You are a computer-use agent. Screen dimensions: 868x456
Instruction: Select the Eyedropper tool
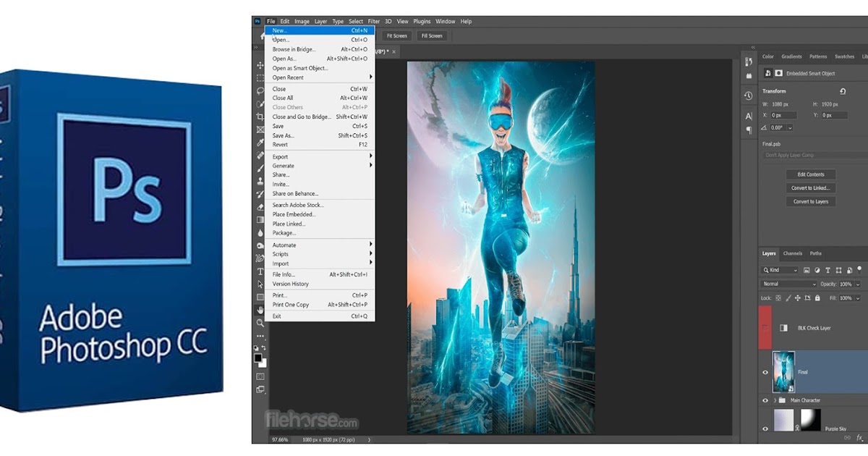click(x=260, y=143)
